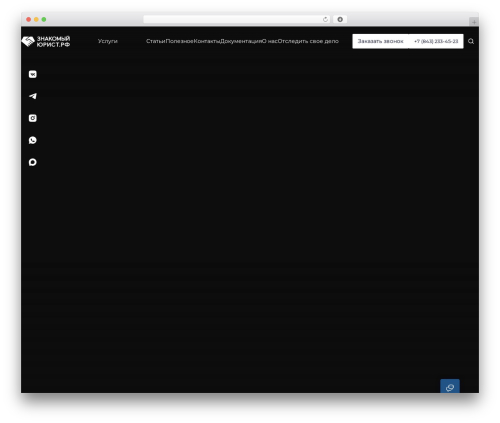Open the Полезное menu item
This screenshot has height=423, width=500.
(179, 41)
